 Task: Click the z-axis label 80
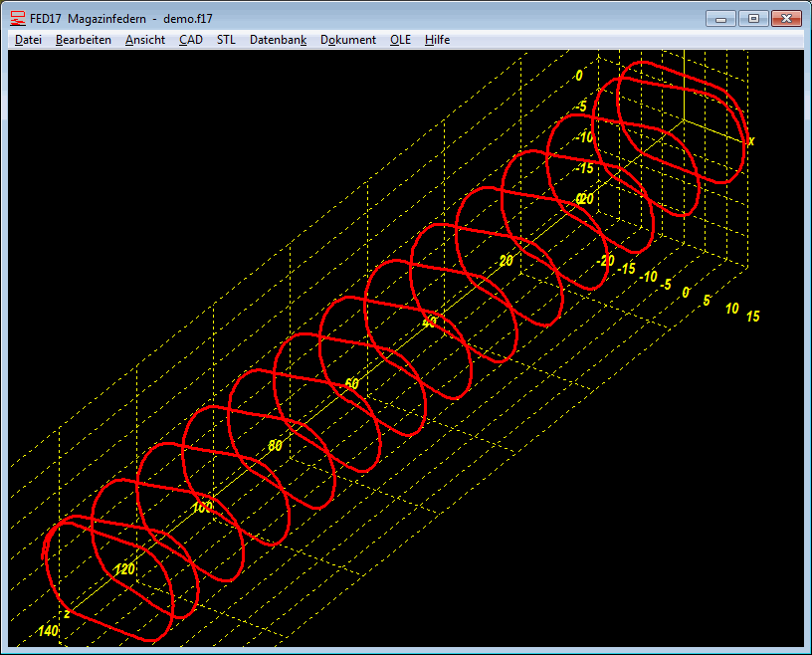[275, 446]
